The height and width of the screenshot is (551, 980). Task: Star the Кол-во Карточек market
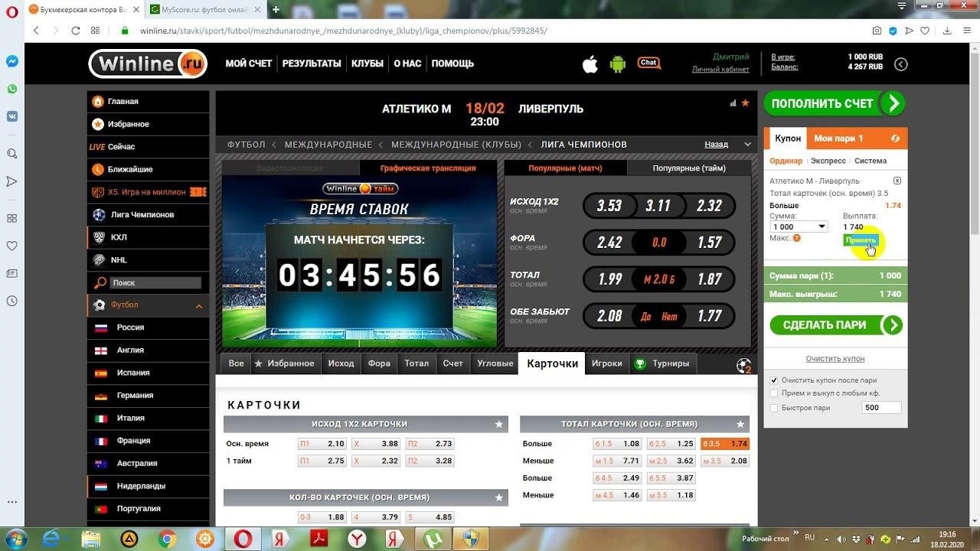coord(499,497)
